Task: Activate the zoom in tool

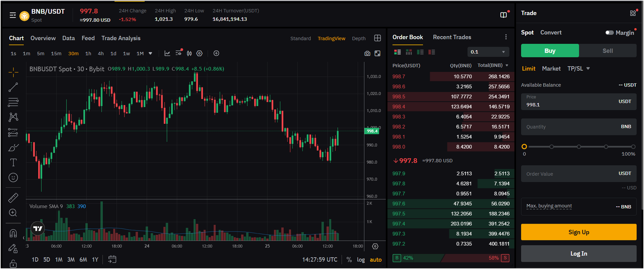Action: click(13, 213)
